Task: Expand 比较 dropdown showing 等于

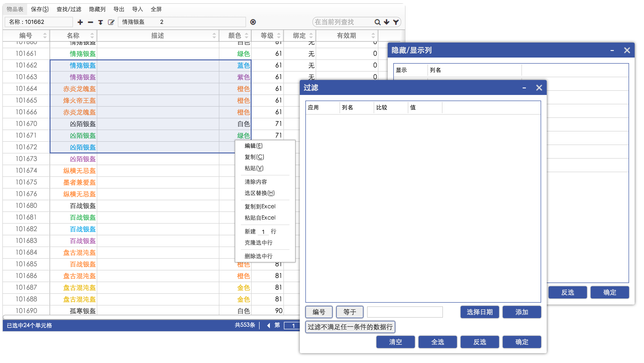Action: (349, 312)
